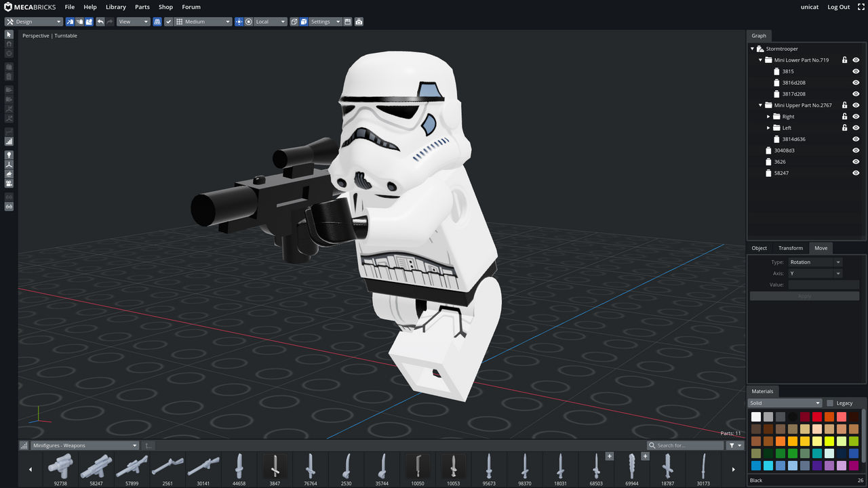The height and width of the screenshot is (488, 868).
Task: Click the plus badge on part 68503
Action: pyautogui.click(x=610, y=456)
